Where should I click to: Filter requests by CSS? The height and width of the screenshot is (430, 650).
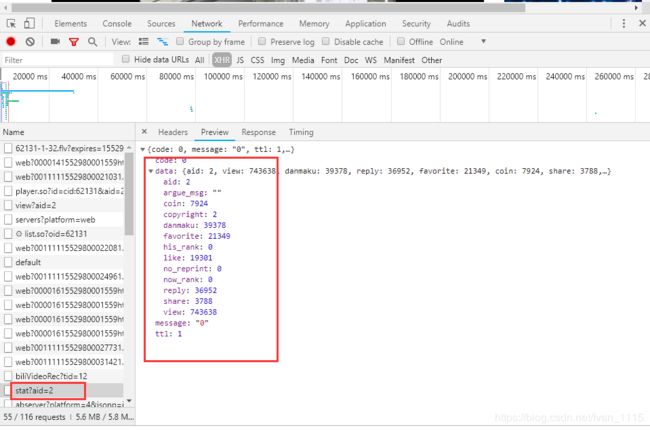(x=257, y=60)
